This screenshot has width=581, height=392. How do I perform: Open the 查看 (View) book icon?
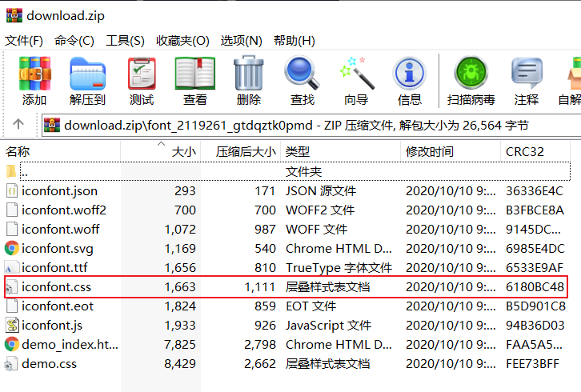pos(195,74)
